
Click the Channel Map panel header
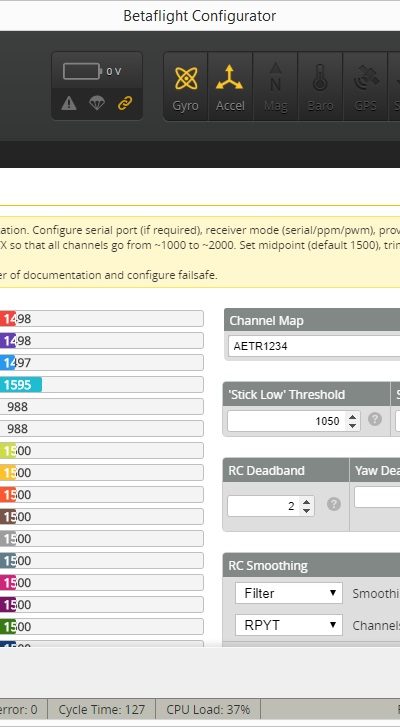point(312,320)
